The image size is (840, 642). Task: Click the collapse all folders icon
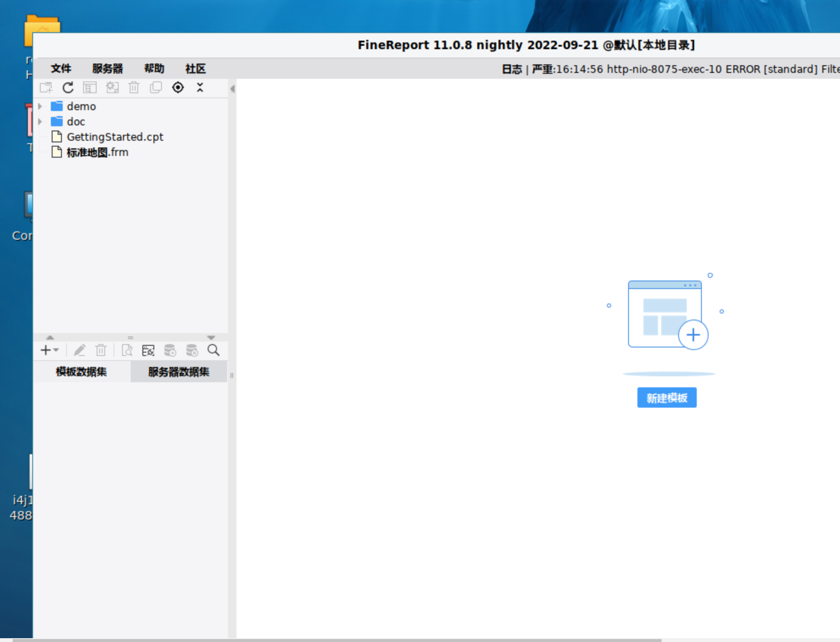click(200, 88)
